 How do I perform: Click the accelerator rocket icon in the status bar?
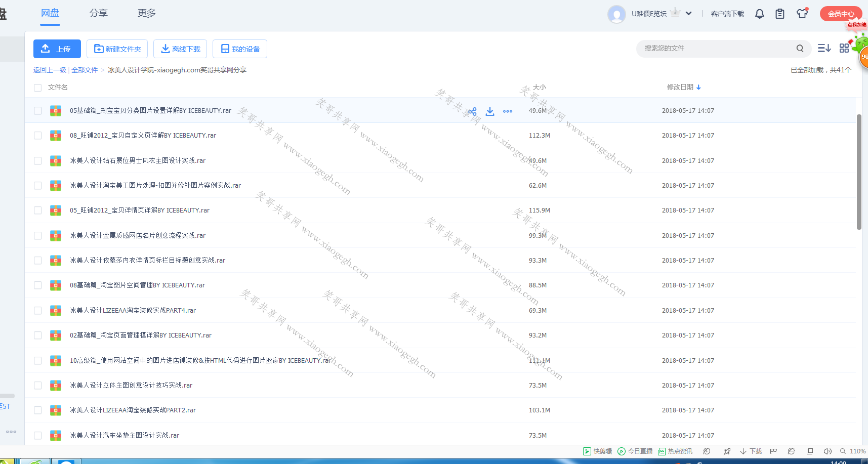point(727,451)
